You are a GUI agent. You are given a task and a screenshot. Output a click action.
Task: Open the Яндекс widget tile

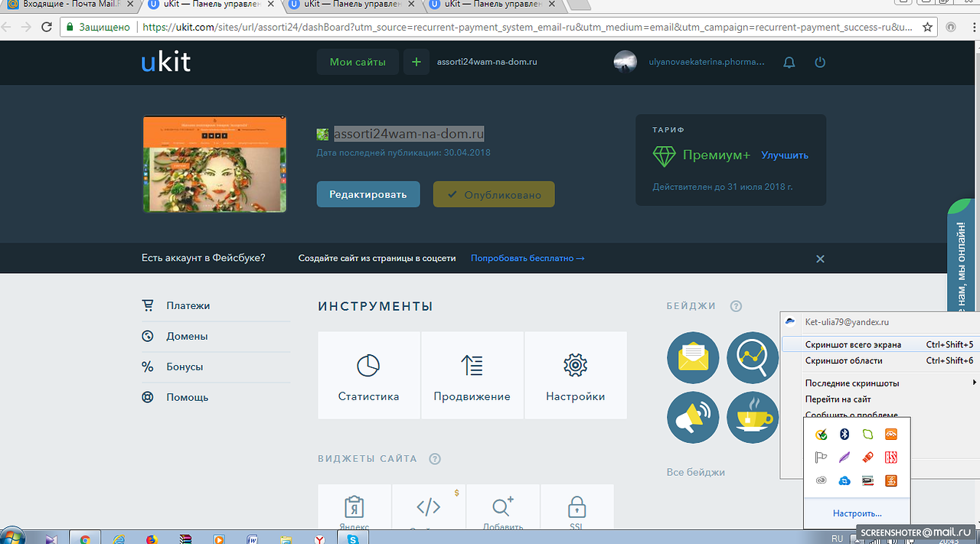(x=354, y=507)
